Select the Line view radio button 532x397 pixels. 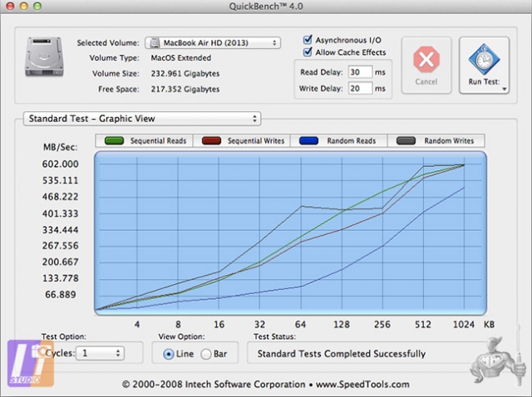click(x=168, y=355)
